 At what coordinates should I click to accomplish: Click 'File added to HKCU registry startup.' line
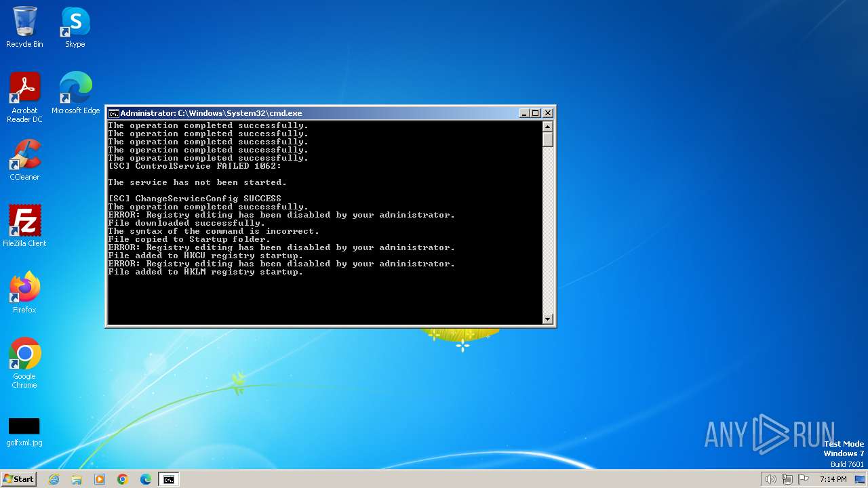(x=205, y=256)
